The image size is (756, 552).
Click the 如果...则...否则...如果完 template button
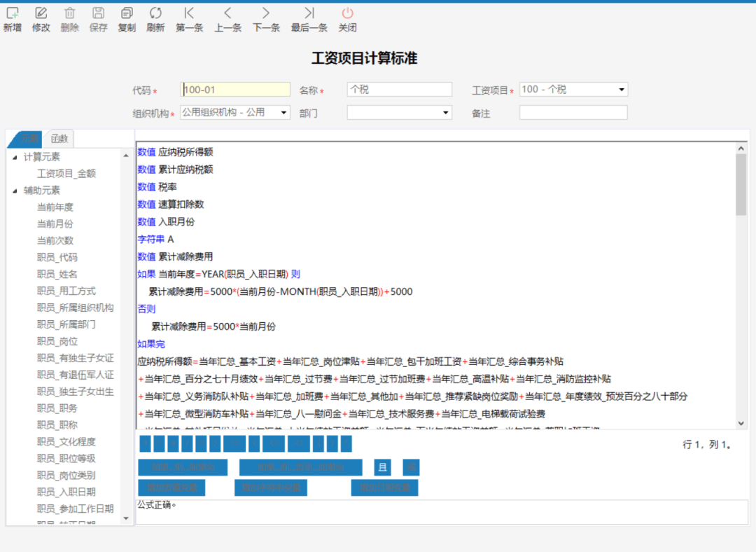pyautogui.click(x=301, y=467)
